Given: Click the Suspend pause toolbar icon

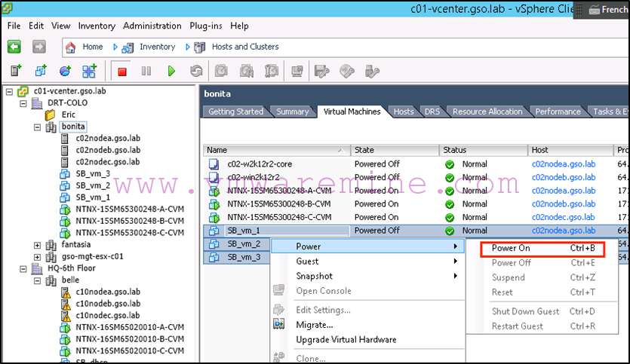Looking at the screenshot, I should (x=146, y=71).
